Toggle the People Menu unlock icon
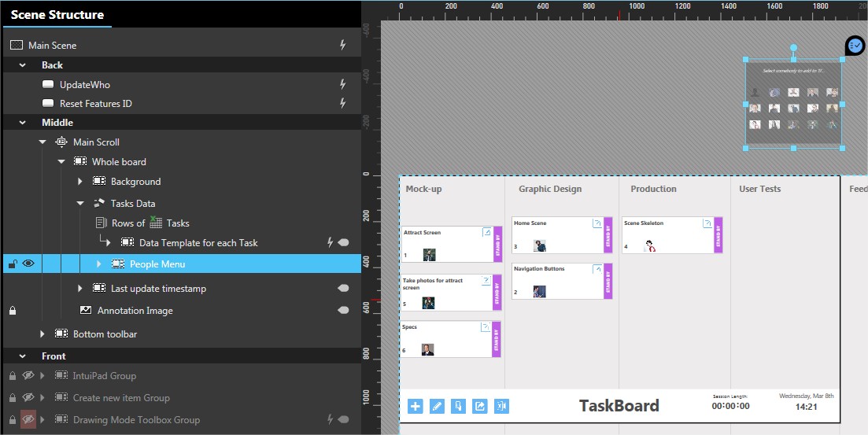This screenshot has height=435, width=868. [12, 264]
